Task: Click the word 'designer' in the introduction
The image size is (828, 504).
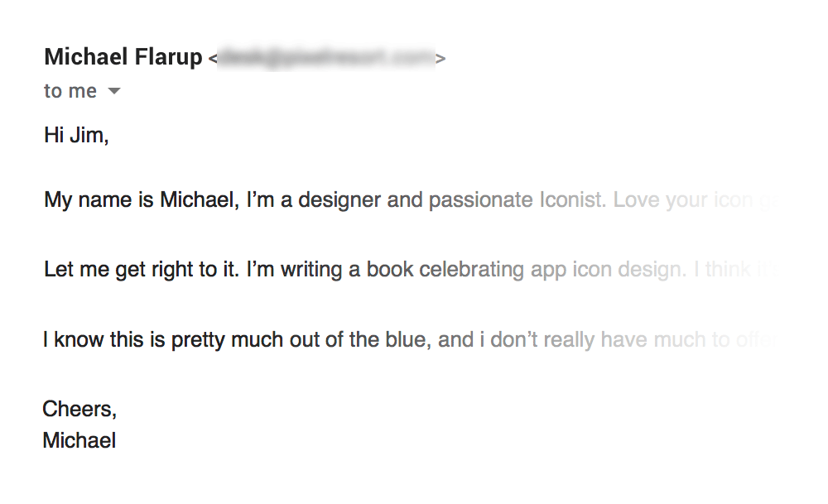Action: 339,199
